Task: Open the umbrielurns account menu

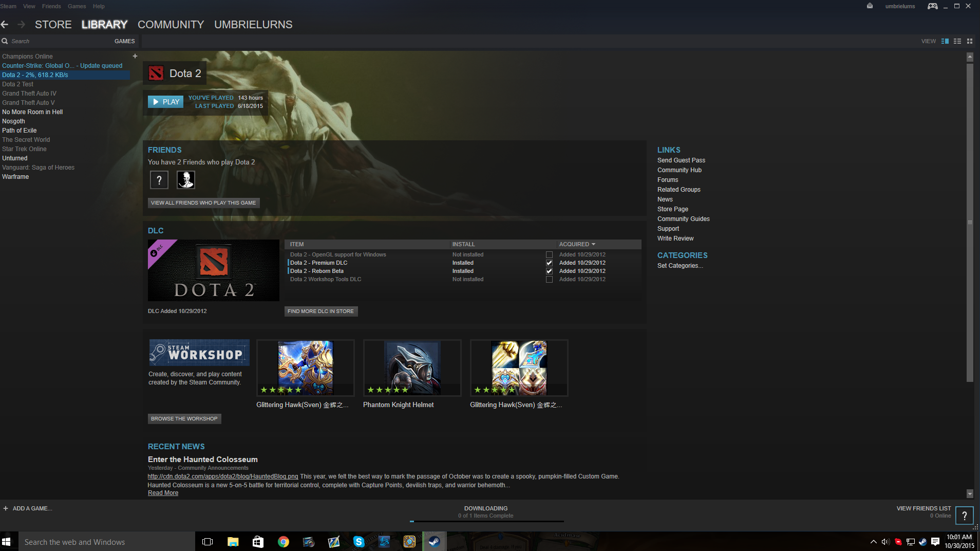Action: pyautogui.click(x=900, y=6)
